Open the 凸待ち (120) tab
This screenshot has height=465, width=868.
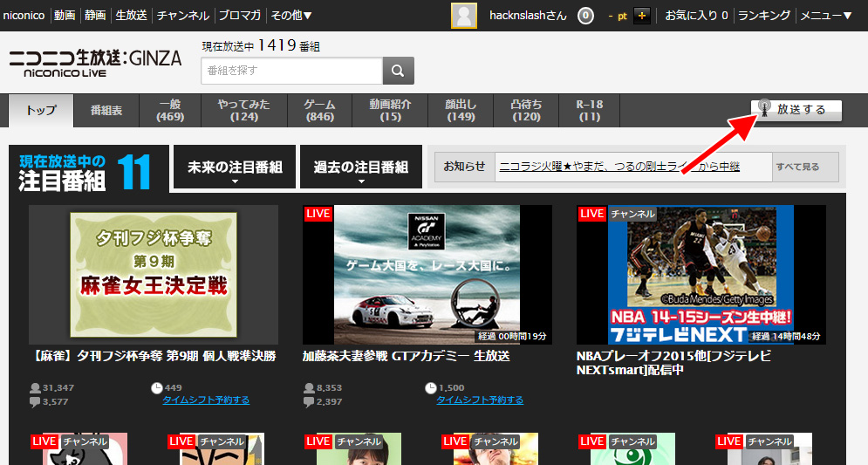click(x=526, y=110)
